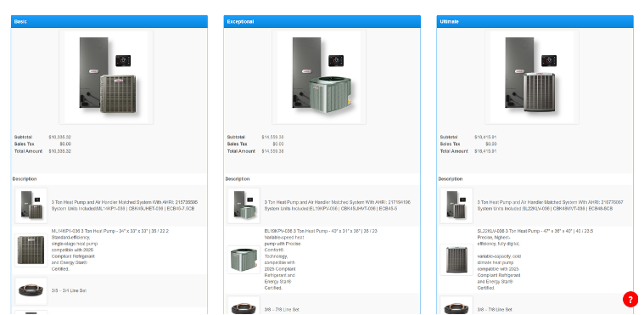Click the Ultimate Total Amount value
The height and width of the screenshot is (315, 644).
485,151
